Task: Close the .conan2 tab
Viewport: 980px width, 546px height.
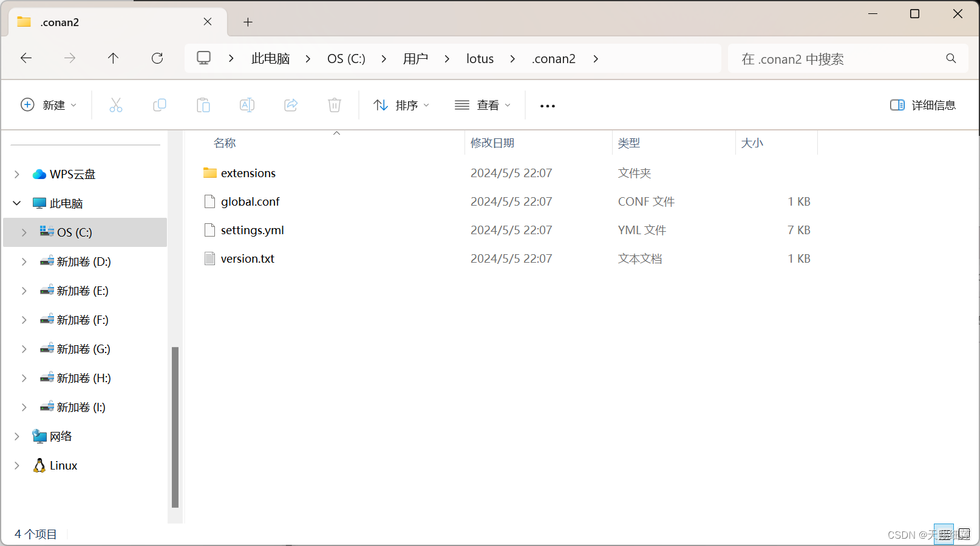Action: coord(208,22)
